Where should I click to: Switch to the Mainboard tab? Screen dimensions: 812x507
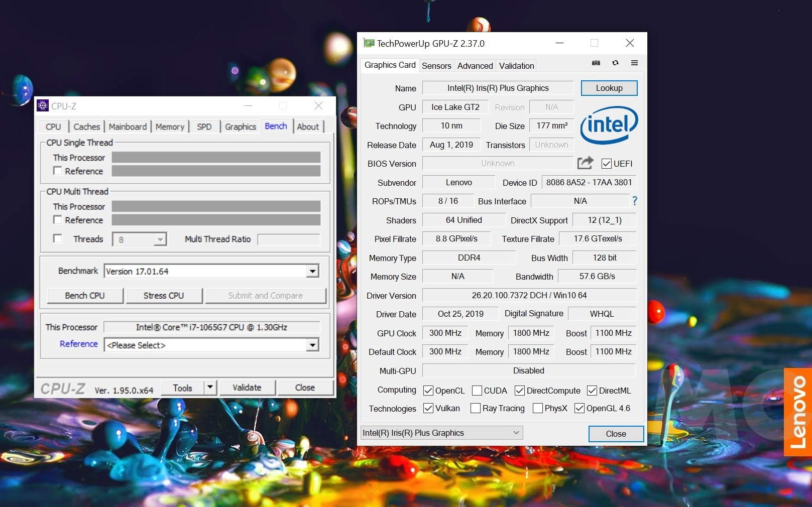[128, 126]
